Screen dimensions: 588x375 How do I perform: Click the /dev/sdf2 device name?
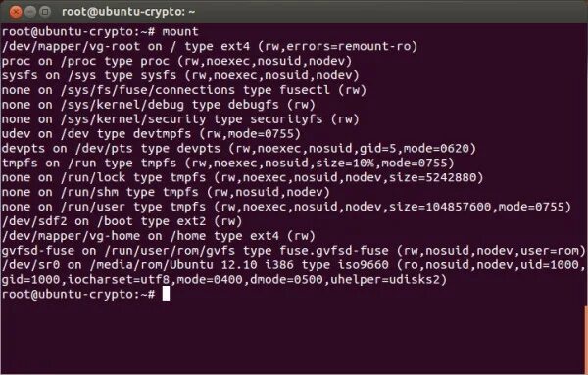(34, 222)
